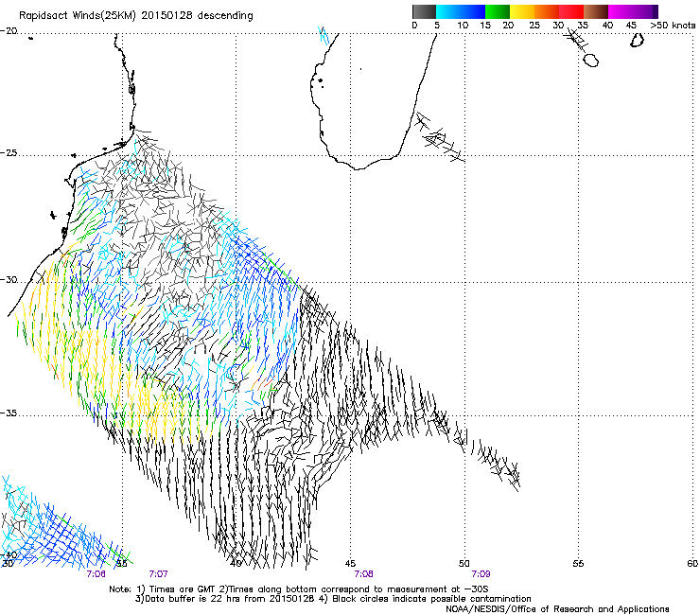Click the '20' legend scale label

(x=508, y=26)
